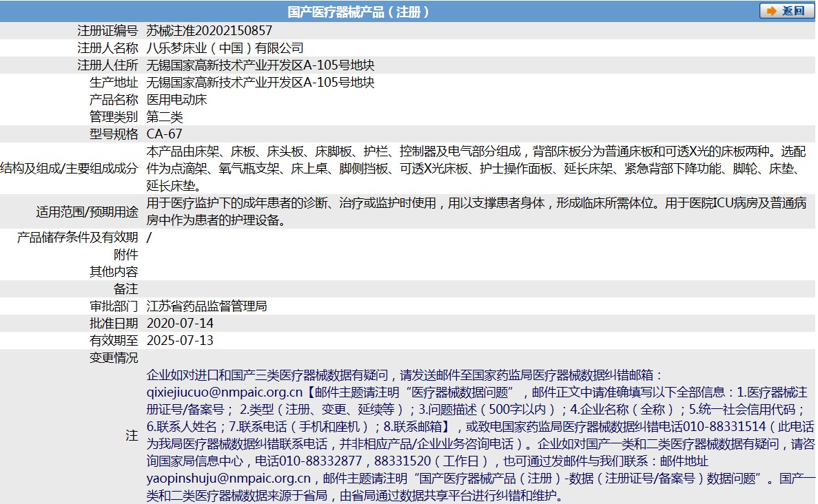Viewport: 818px width, 504px height.
Task: Click the 有效期至 label
Action: click(114, 340)
